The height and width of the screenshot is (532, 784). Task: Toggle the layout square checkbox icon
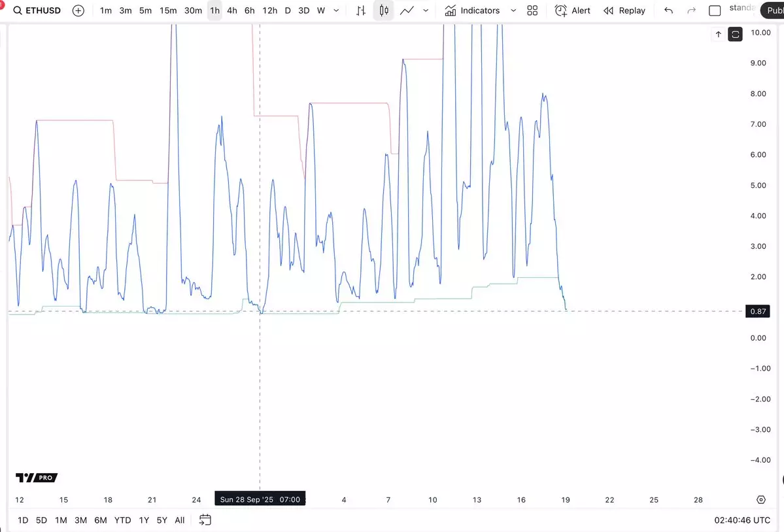(715, 10)
